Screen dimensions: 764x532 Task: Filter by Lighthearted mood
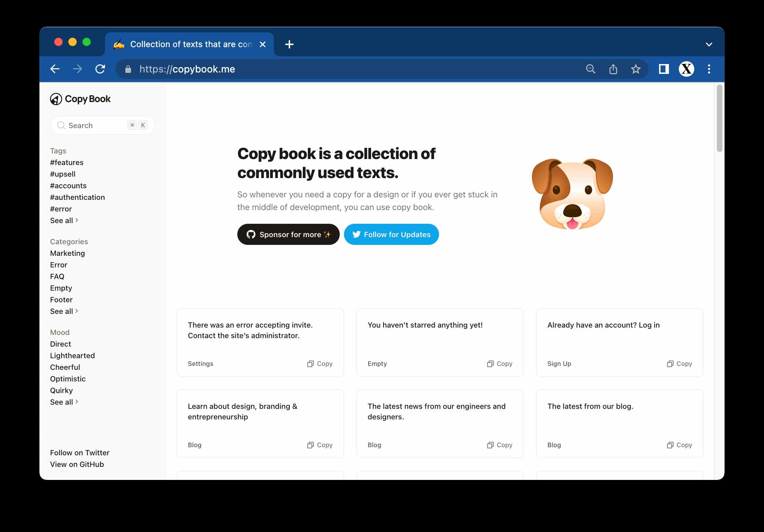pos(73,356)
